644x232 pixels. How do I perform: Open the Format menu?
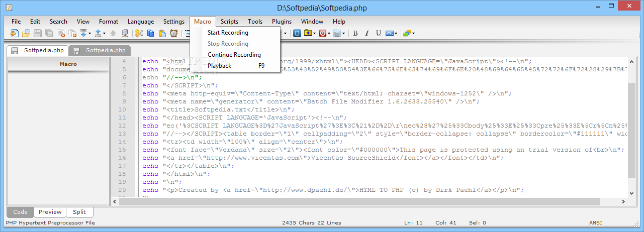coord(109,22)
